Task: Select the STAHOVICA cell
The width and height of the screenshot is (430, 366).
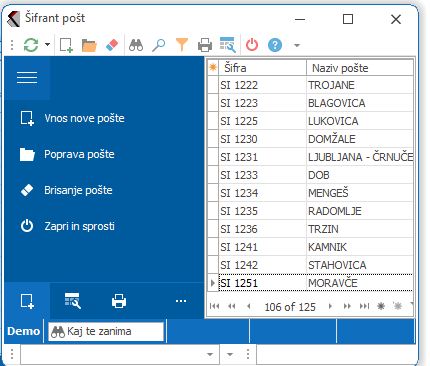Action: tap(360, 265)
